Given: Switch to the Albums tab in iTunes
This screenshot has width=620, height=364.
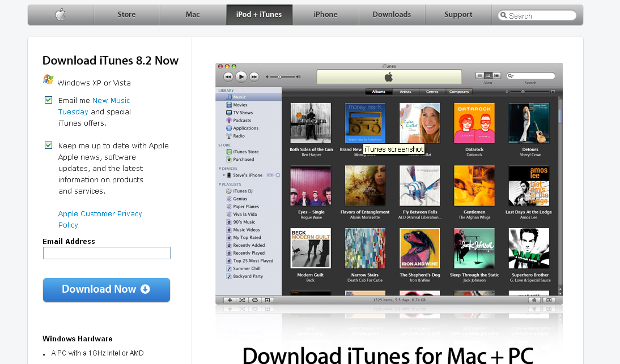Looking at the screenshot, I should point(379,92).
